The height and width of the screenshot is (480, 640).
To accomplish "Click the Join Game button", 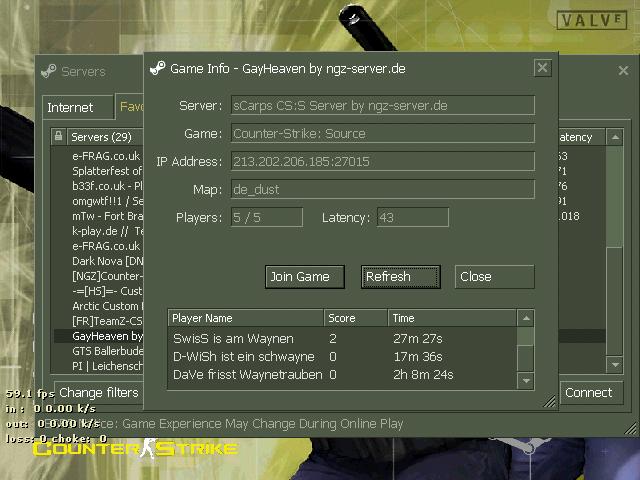I will [x=304, y=277].
